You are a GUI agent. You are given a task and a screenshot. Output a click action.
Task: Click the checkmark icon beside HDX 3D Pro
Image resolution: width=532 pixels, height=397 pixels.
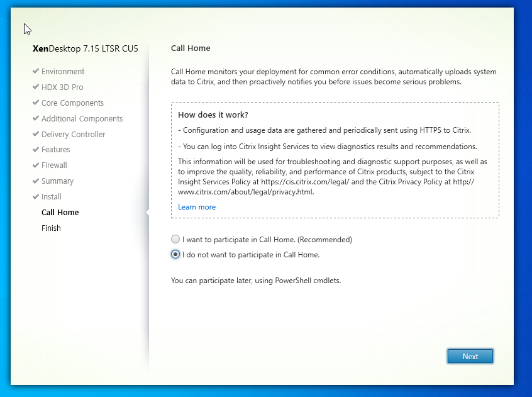coord(36,87)
